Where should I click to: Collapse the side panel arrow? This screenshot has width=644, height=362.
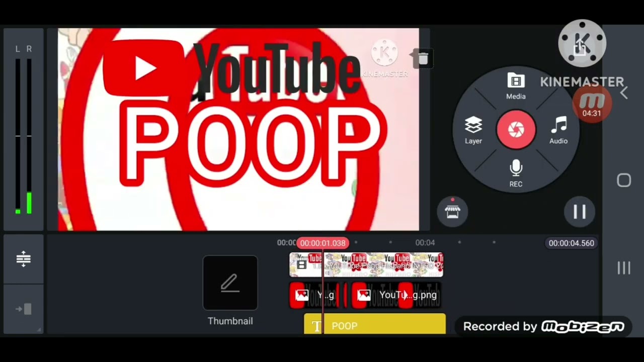click(x=624, y=93)
